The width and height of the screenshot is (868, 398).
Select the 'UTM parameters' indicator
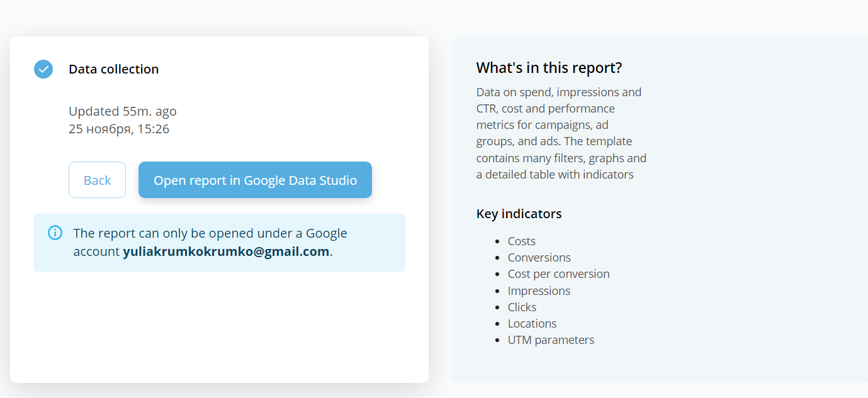point(551,340)
